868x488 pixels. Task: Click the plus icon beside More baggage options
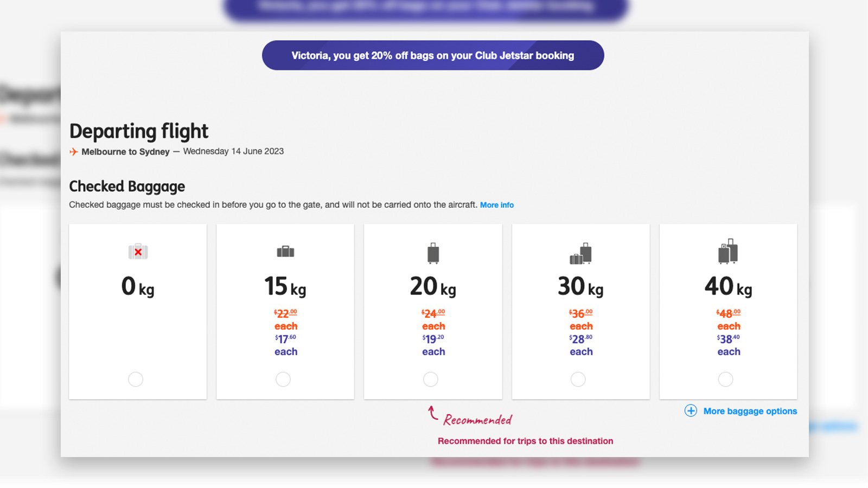click(x=691, y=410)
